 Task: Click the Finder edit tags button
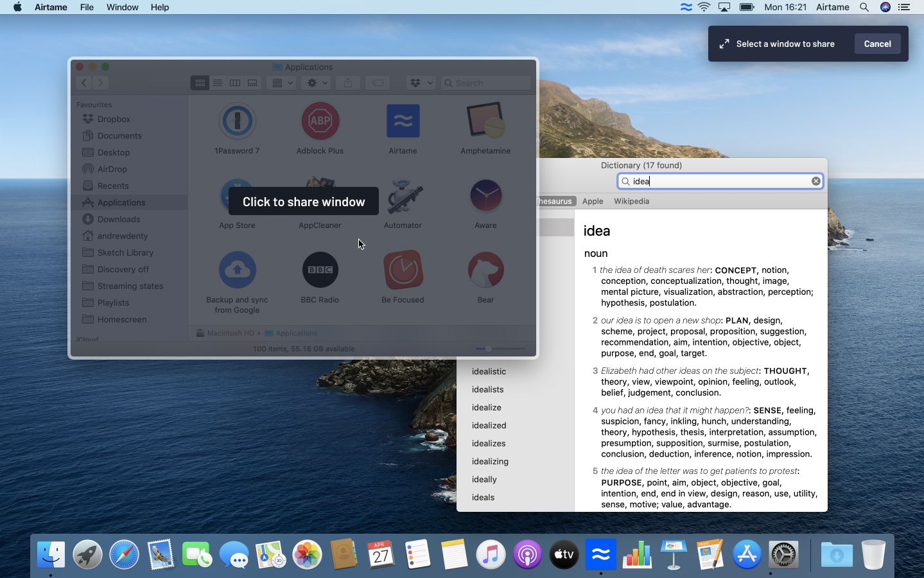click(378, 83)
